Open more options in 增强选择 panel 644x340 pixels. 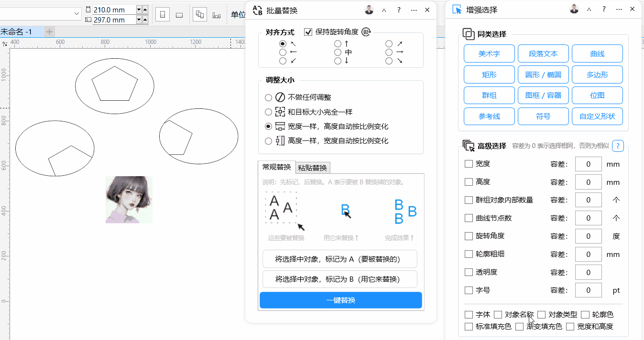tap(619, 9)
